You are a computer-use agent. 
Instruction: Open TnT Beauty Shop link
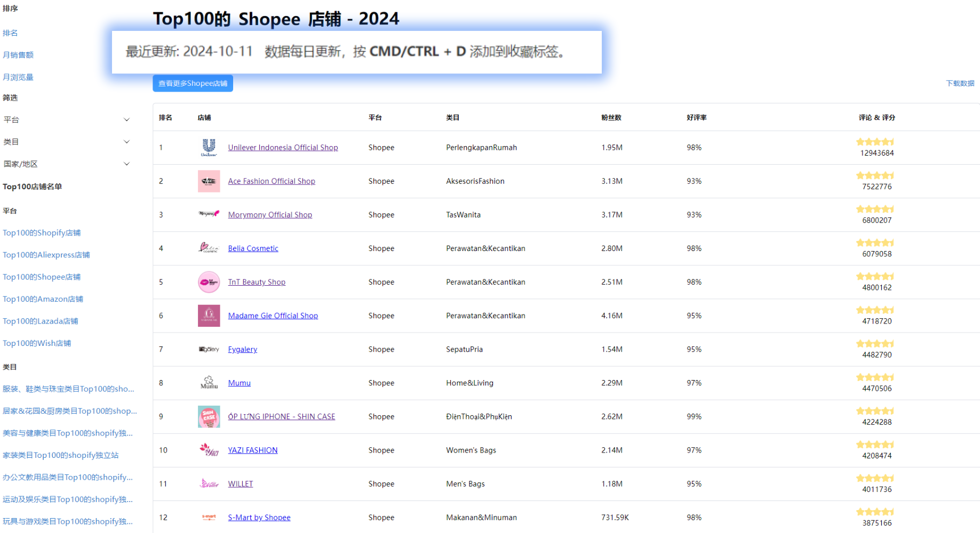click(257, 282)
